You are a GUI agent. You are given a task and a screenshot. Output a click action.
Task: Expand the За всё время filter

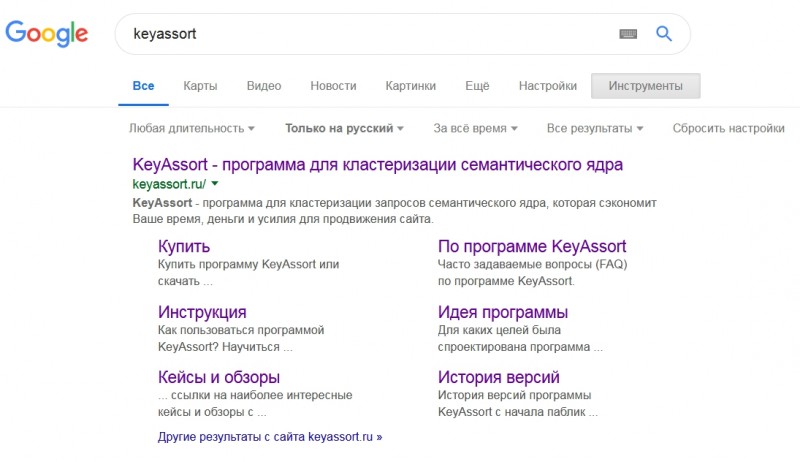click(x=475, y=128)
